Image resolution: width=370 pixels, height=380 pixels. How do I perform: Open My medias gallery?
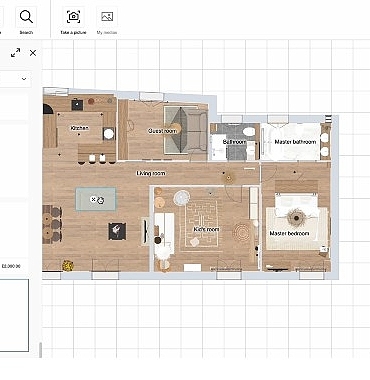coord(107,17)
